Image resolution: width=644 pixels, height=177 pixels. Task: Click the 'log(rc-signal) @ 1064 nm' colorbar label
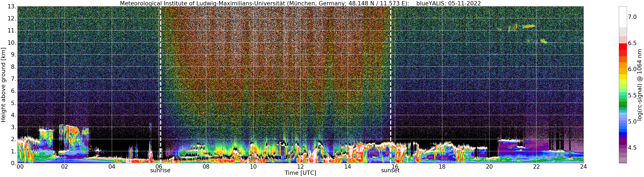639,85
